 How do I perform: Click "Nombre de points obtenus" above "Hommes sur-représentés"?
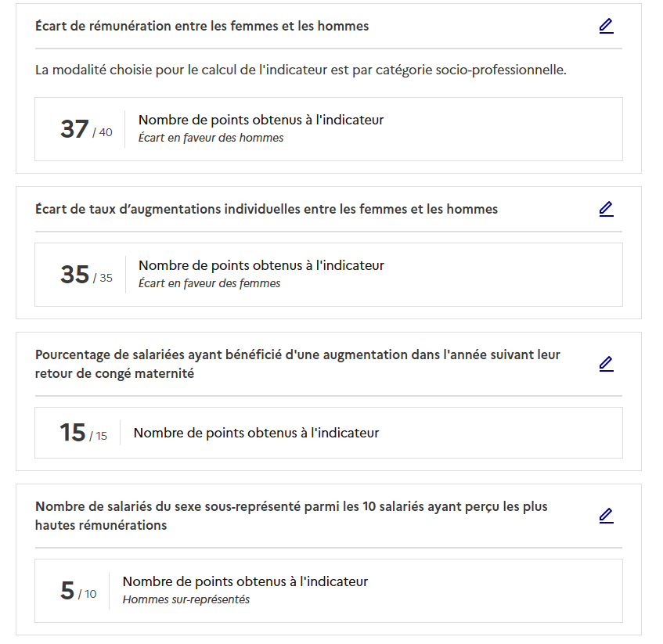(x=245, y=581)
